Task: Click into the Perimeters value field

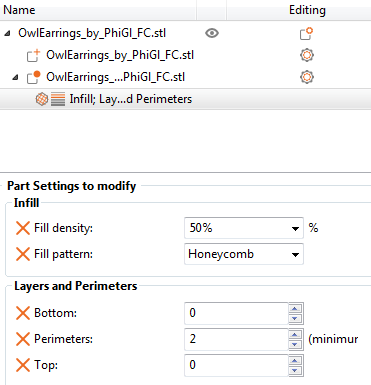Action: click(236, 339)
